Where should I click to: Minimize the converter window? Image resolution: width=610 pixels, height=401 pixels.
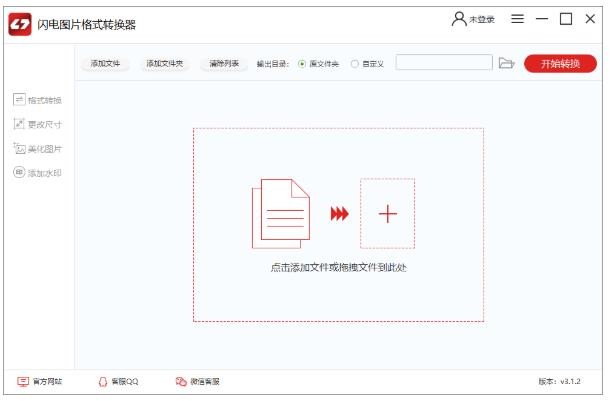(x=542, y=19)
